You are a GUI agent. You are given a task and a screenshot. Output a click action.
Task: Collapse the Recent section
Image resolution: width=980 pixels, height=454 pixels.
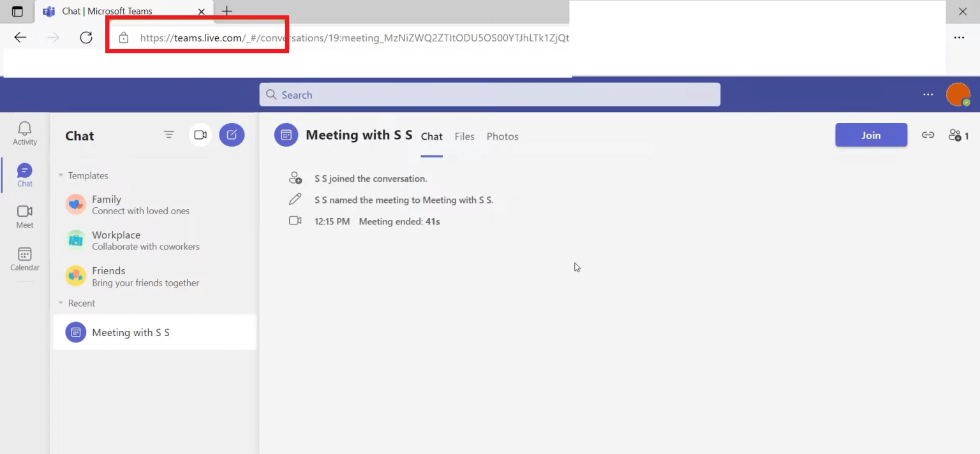[61, 303]
